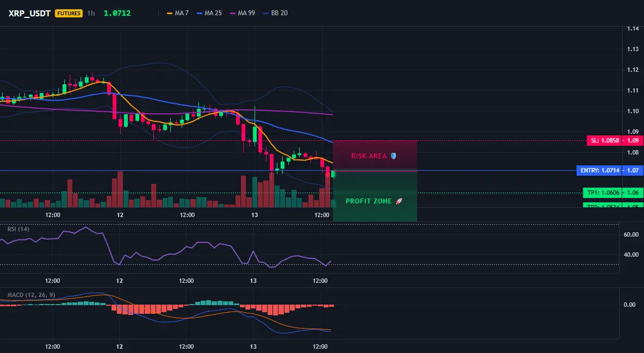Screen dimensions: 644x353
Task: Click date 13 on the RSI time axis
Action: click(x=253, y=281)
